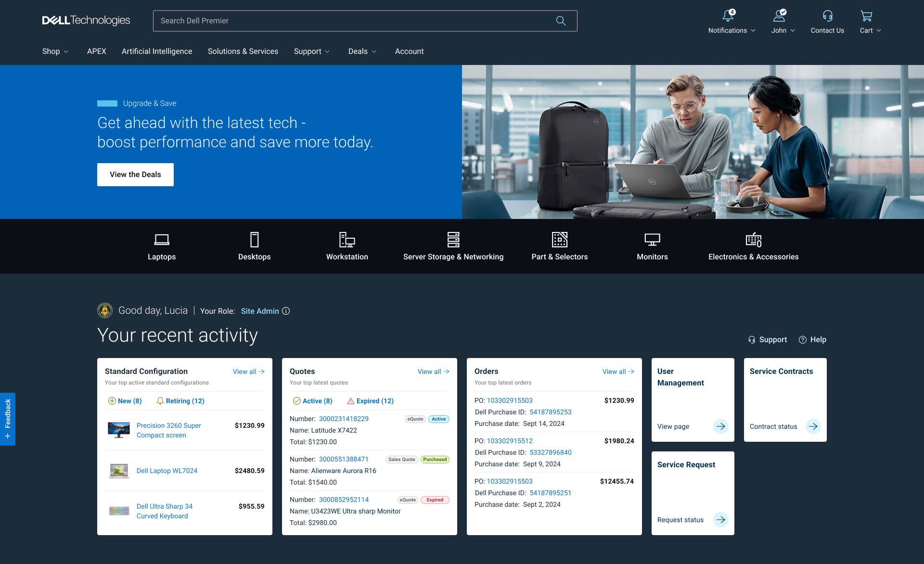Select Server Storage & Networking icon

pyautogui.click(x=453, y=239)
